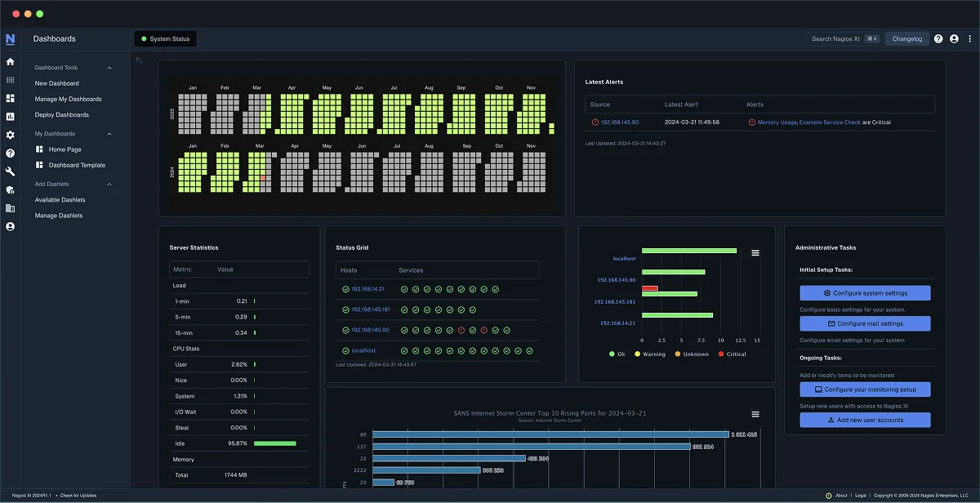Screen dimensions: 980x503
Task: Select the wrench tools icon in the sidebar
Action: [x=9, y=171]
